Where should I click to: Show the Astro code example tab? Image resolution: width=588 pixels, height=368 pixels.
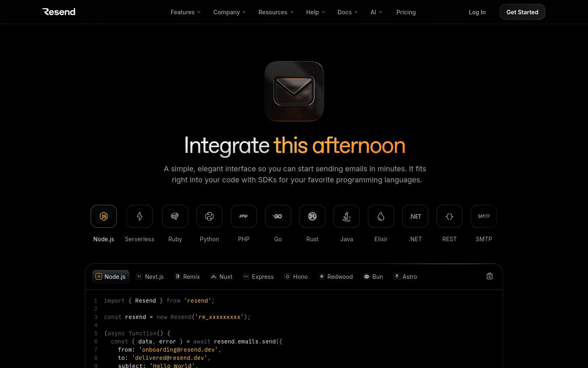(405, 277)
